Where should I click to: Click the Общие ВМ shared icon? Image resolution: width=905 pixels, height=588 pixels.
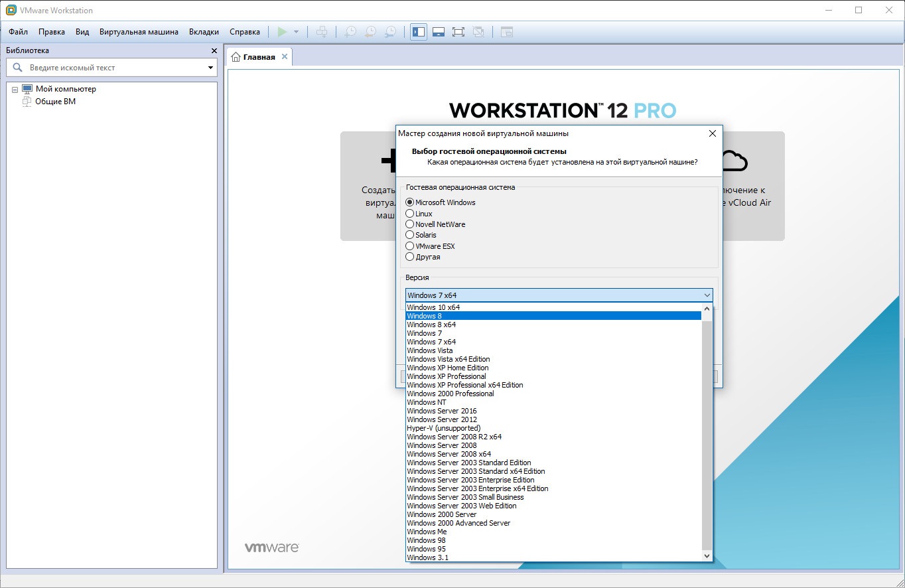point(27,102)
